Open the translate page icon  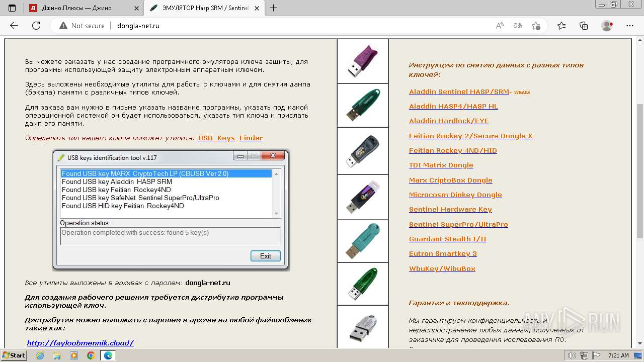tap(518, 26)
